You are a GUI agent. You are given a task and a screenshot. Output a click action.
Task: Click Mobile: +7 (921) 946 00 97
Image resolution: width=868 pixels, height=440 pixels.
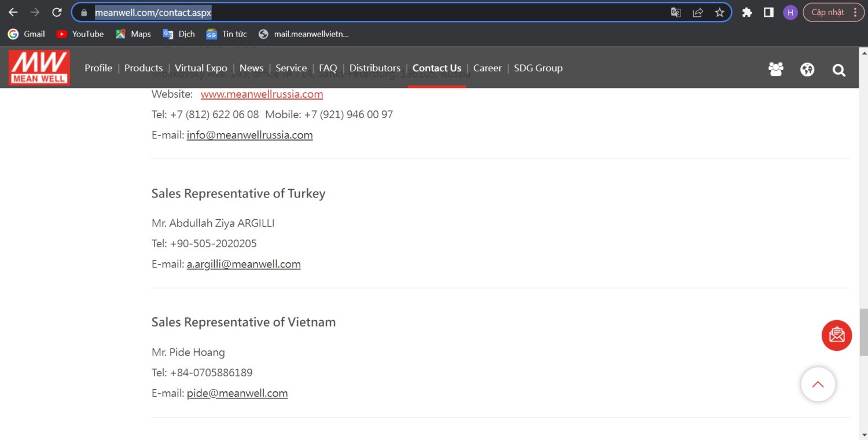pyautogui.click(x=329, y=115)
